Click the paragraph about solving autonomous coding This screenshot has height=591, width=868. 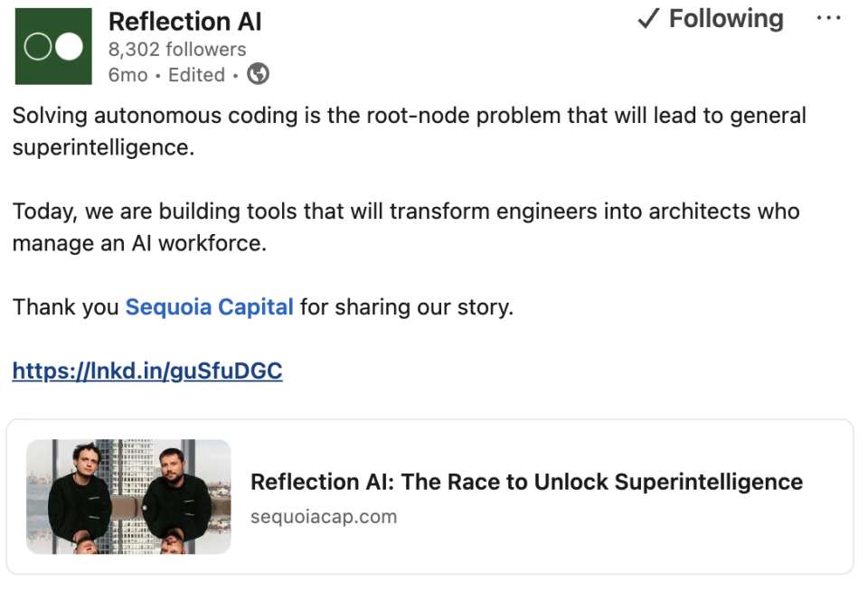pos(409,117)
